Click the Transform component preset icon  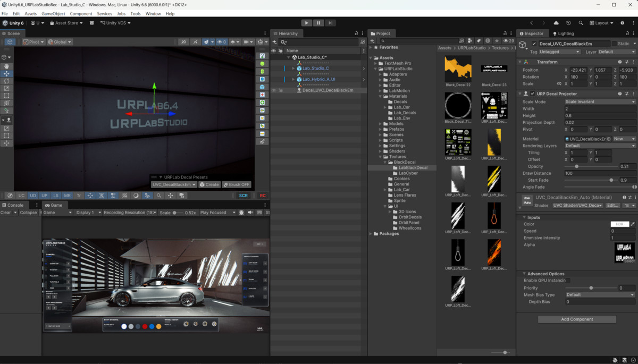tap(626, 62)
